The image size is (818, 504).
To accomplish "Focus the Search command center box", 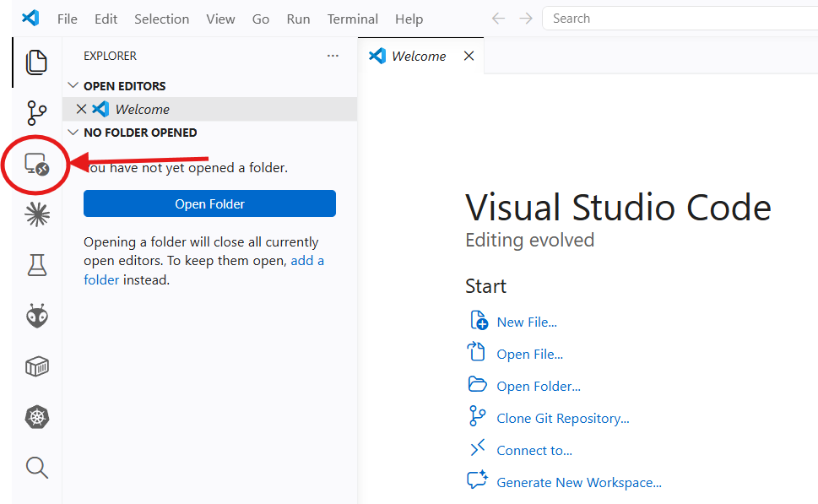I will (x=680, y=19).
